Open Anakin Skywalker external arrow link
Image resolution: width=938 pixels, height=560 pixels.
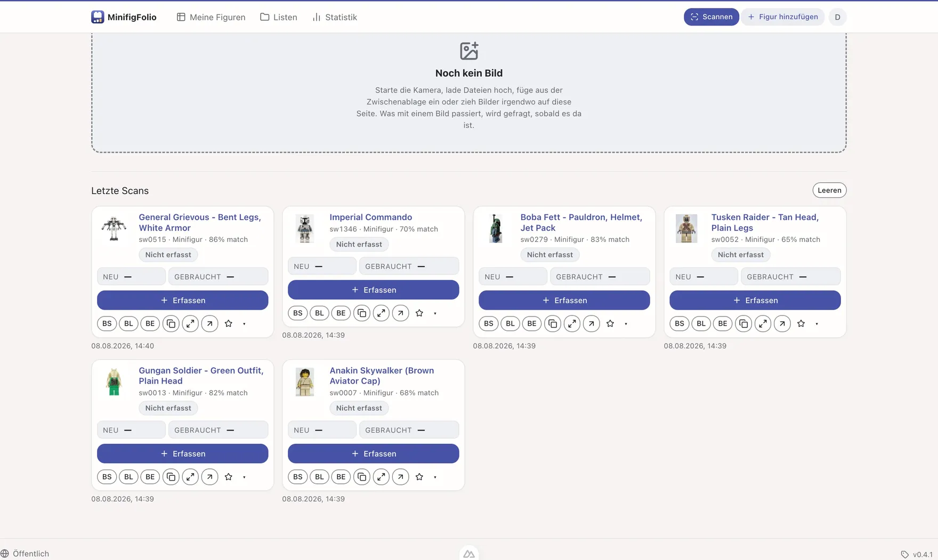pos(401,477)
